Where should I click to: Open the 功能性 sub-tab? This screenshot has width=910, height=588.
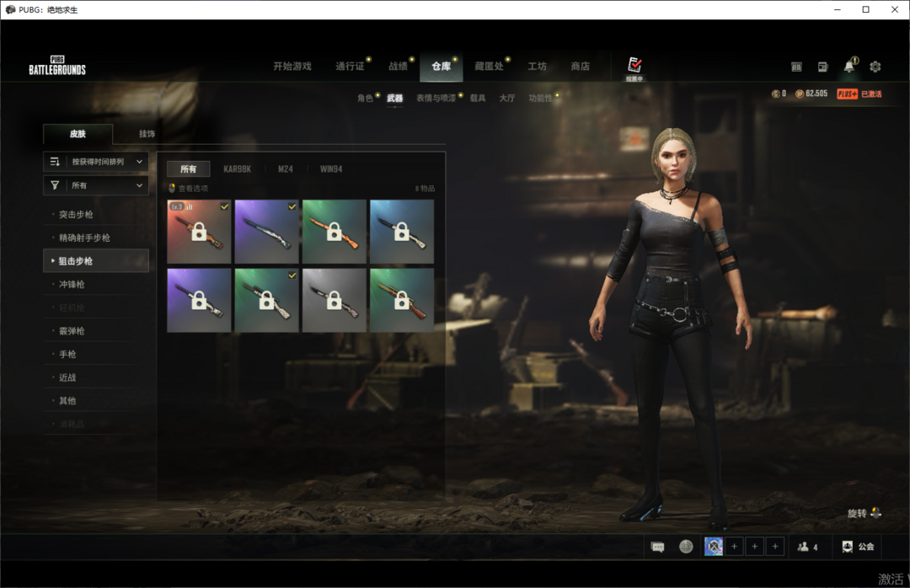[x=540, y=98]
